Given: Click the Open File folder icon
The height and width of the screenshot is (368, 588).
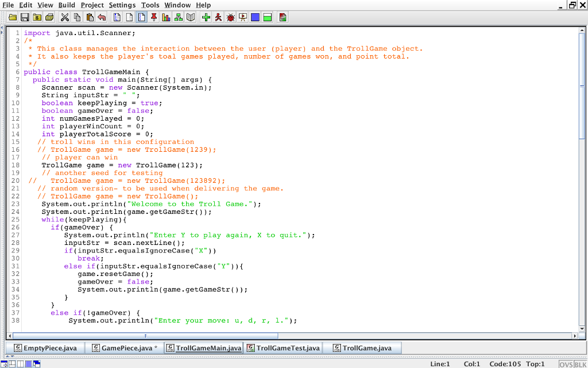Looking at the screenshot, I should click(x=13, y=17).
